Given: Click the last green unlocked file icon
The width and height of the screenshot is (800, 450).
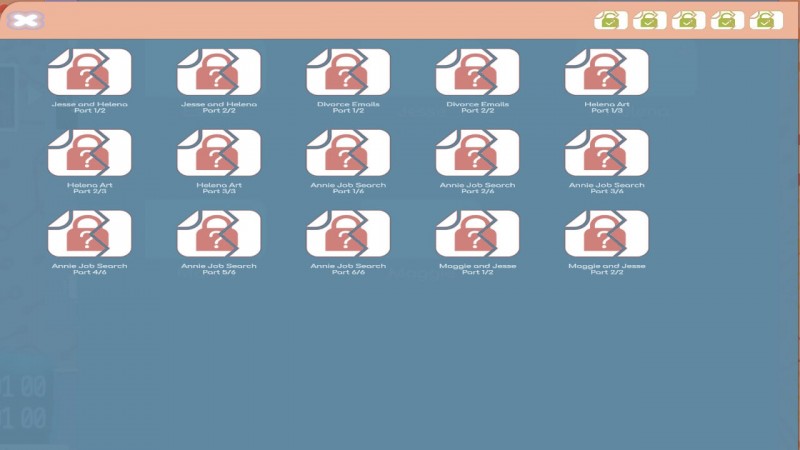Looking at the screenshot, I should [766, 20].
